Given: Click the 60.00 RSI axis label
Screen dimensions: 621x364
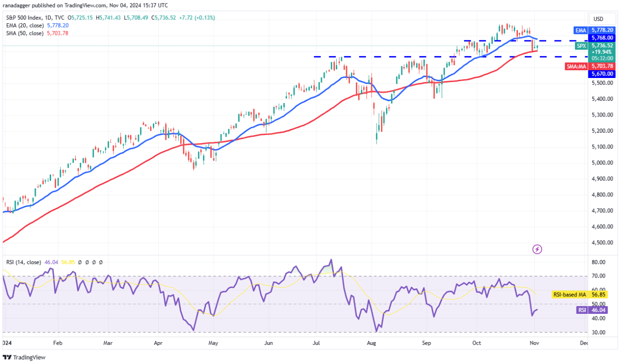Looking at the screenshot, I should 598,290.
